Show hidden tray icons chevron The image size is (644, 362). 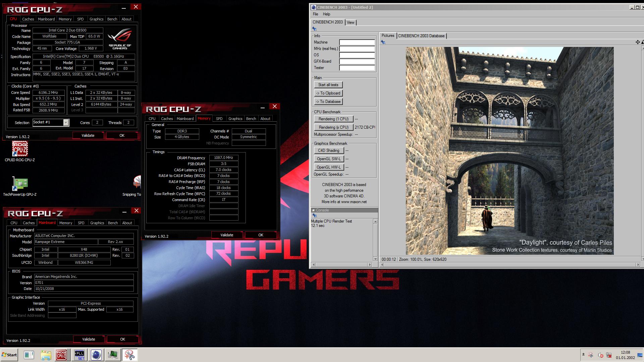583,355
